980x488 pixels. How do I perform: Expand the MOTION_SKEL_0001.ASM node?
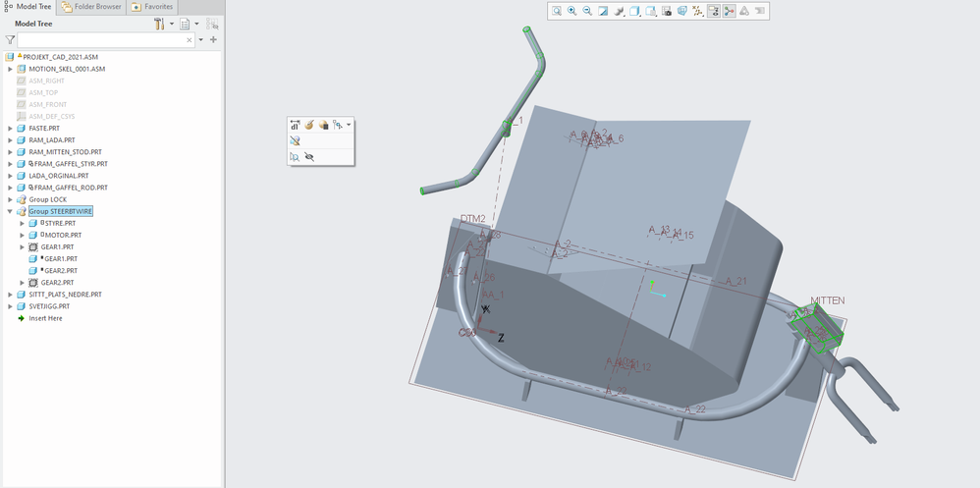tap(11, 70)
